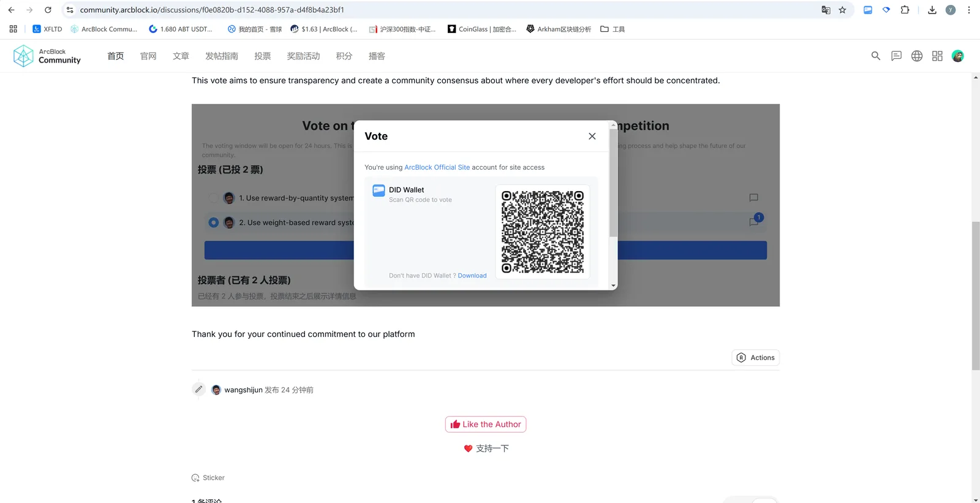Open the 沪深300指数 bookmark

click(x=402, y=29)
